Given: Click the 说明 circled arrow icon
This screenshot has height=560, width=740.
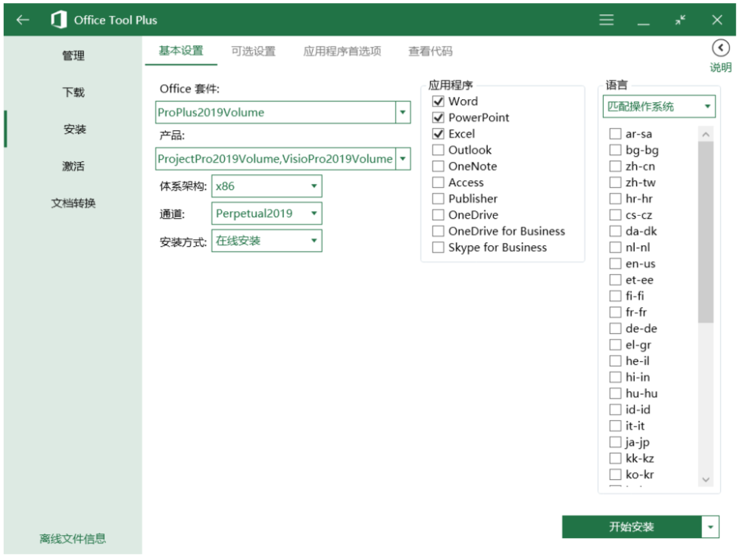Looking at the screenshot, I should pos(720,48).
